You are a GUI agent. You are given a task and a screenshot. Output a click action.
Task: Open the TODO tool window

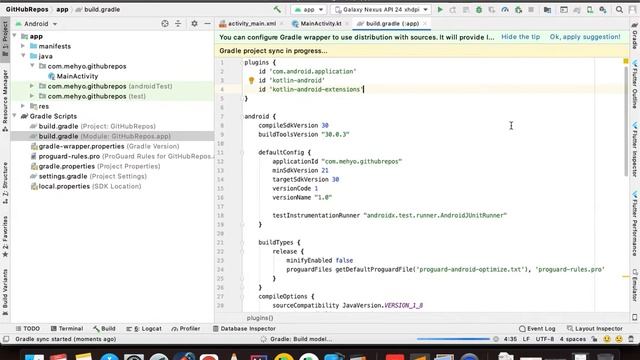click(27, 329)
